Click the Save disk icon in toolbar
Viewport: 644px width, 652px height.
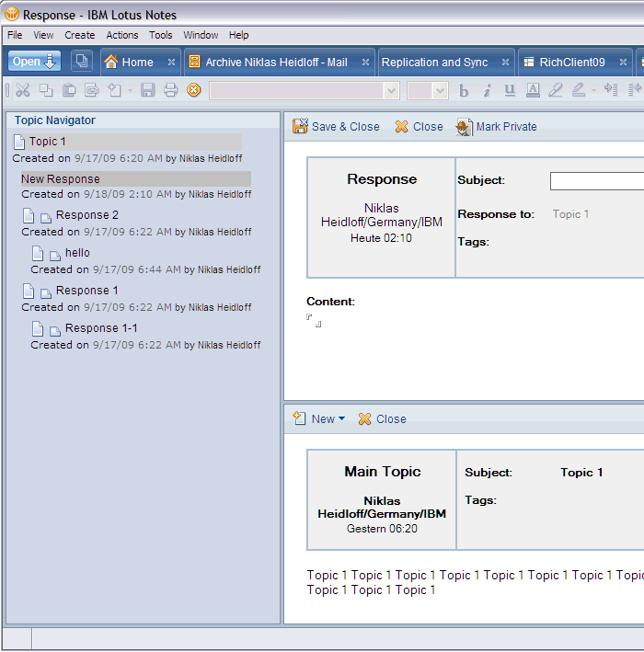click(x=147, y=90)
